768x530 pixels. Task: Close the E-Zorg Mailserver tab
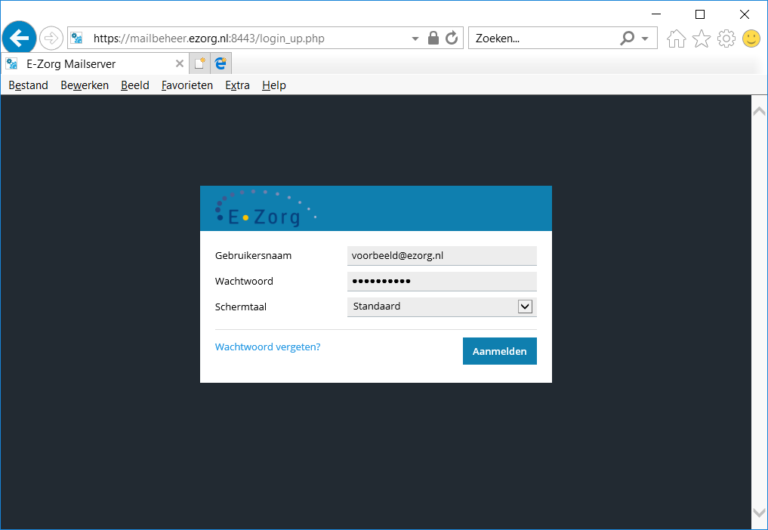pyautogui.click(x=179, y=63)
